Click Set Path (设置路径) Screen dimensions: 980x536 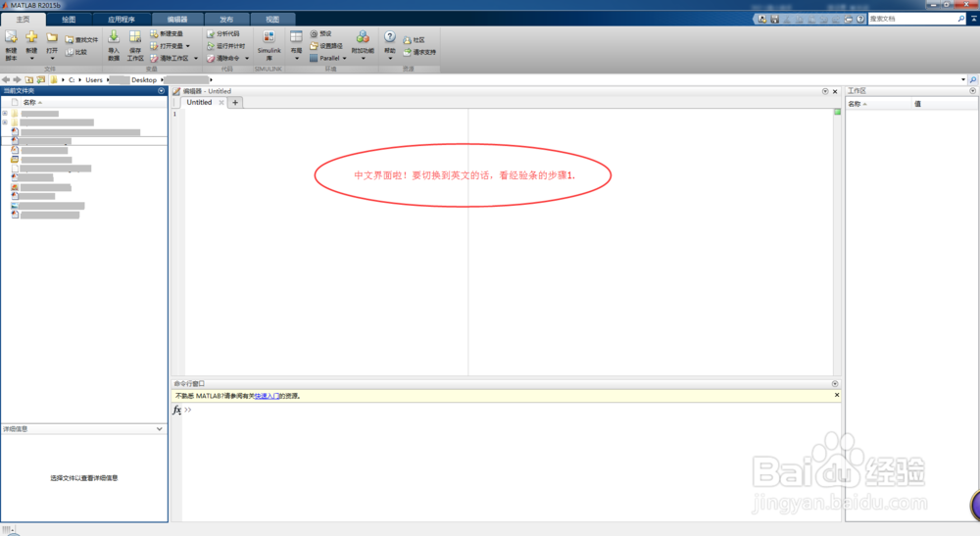[x=326, y=46]
